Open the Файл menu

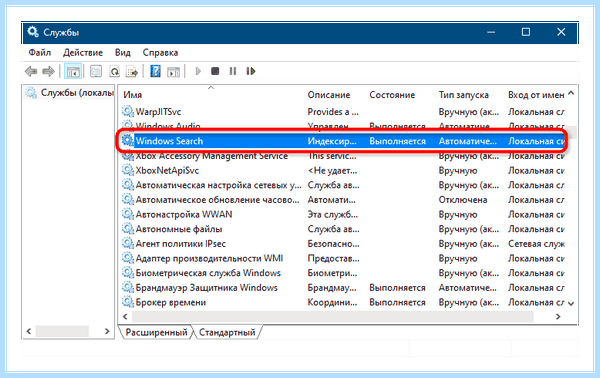coord(39,52)
